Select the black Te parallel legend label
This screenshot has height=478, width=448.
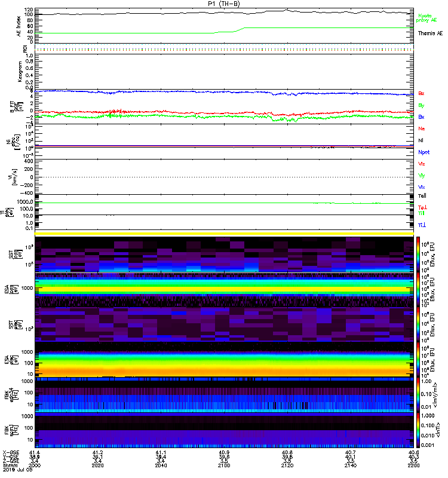[x=422, y=196]
